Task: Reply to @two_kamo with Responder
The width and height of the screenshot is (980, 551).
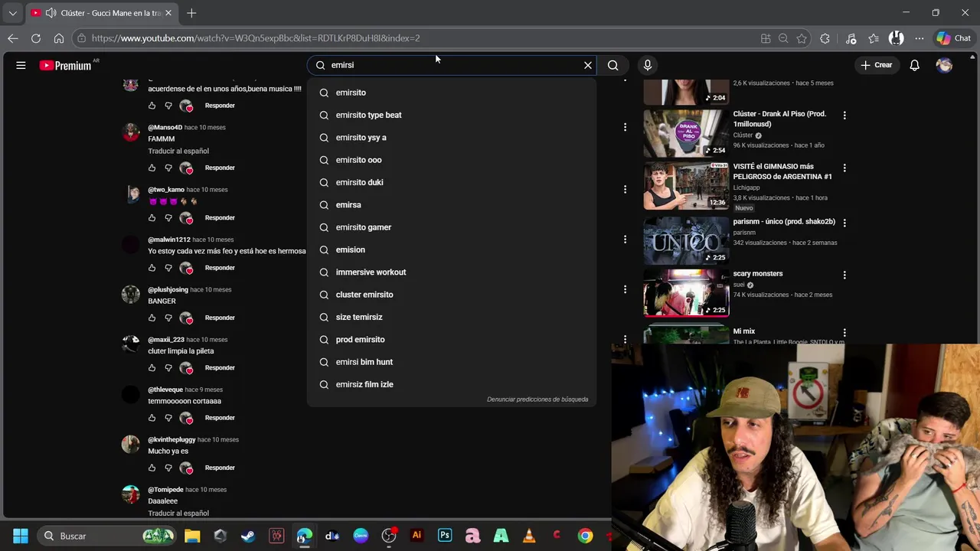Action: pos(220,217)
